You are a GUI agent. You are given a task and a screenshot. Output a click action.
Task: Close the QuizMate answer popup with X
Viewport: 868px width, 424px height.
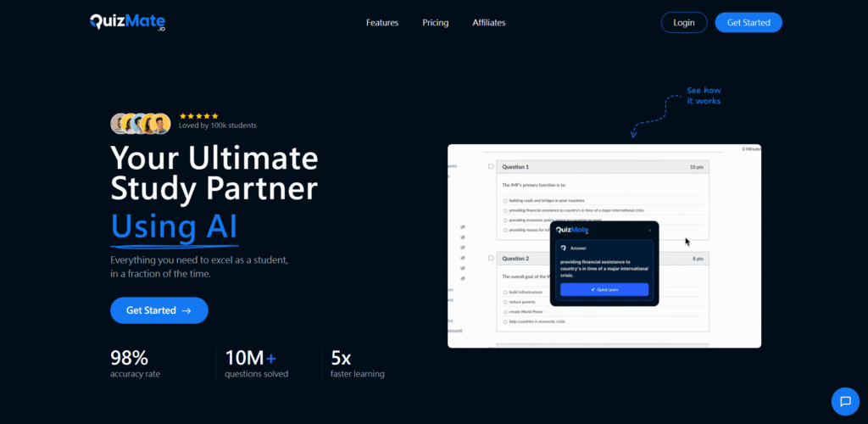click(650, 231)
